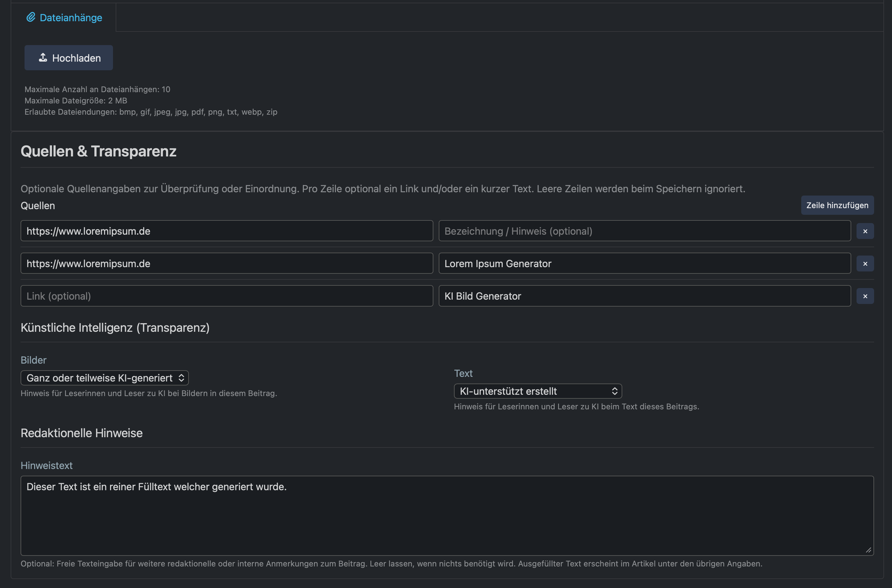Click the paperclip icon next to Dateianhänge

[x=31, y=18]
